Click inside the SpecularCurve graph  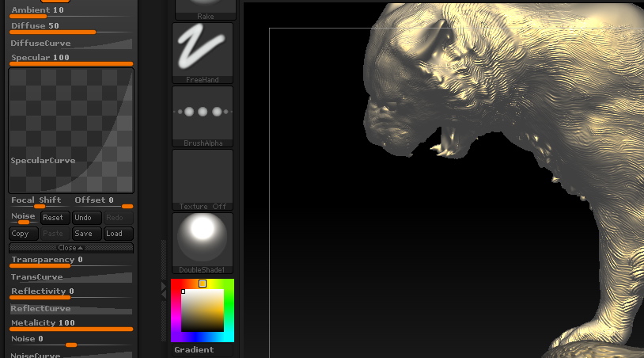[x=71, y=131]
